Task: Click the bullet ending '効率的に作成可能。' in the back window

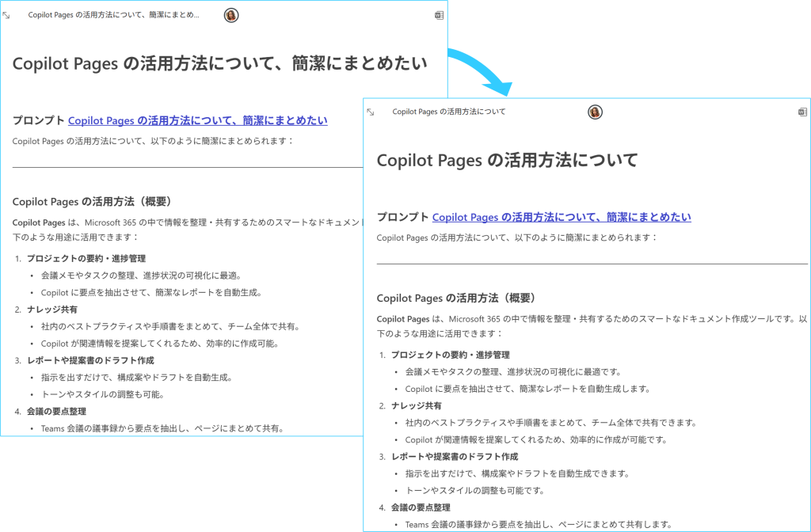Action: 160,344
